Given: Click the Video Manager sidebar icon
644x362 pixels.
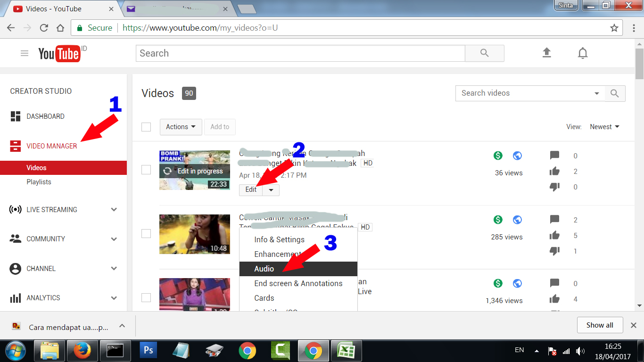Looking at the screenshot, I should pyautogui.click(x=16, y=146).
